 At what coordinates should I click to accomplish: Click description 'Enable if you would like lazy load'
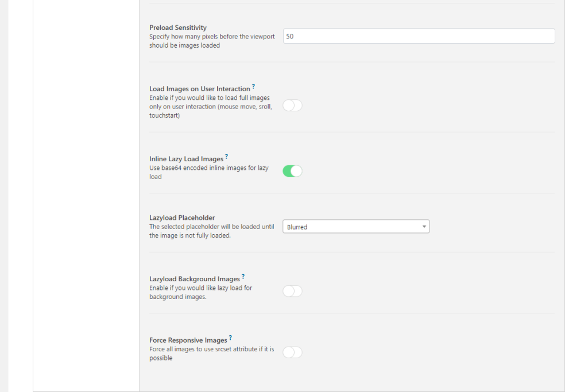(x=200, y=292)
